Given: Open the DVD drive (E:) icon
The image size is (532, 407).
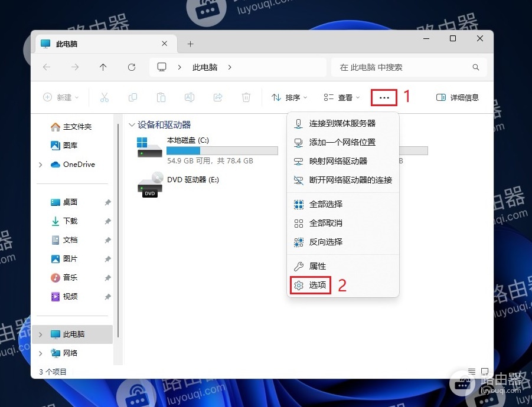Looking at the screenshot, I should click(x=149, y=185).
